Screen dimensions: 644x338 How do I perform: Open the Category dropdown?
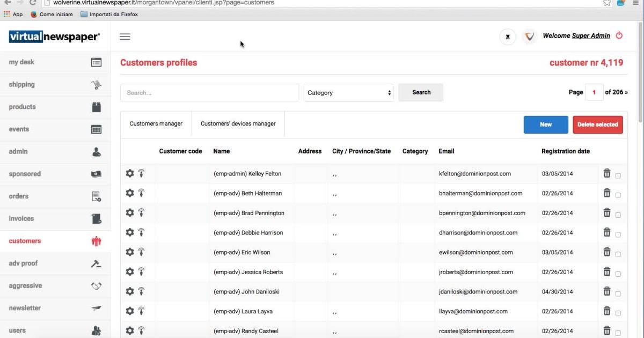click(x=348, y=93)
